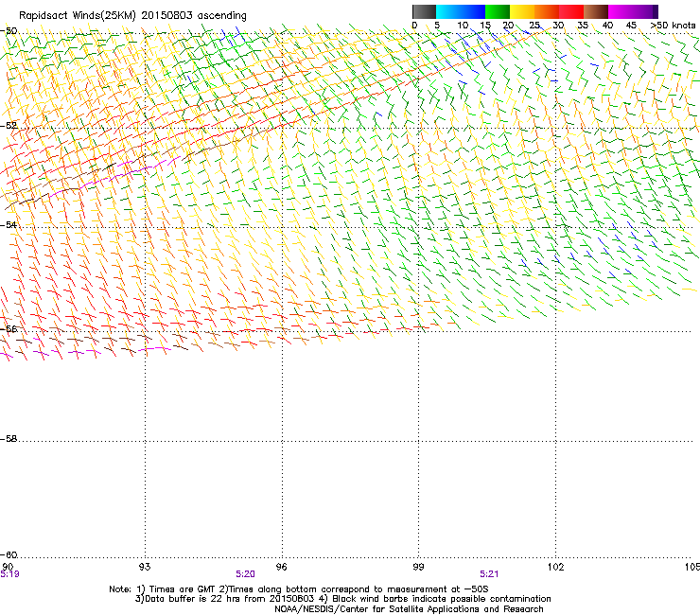Click the '25' label under the color scale

click(534, 26)
